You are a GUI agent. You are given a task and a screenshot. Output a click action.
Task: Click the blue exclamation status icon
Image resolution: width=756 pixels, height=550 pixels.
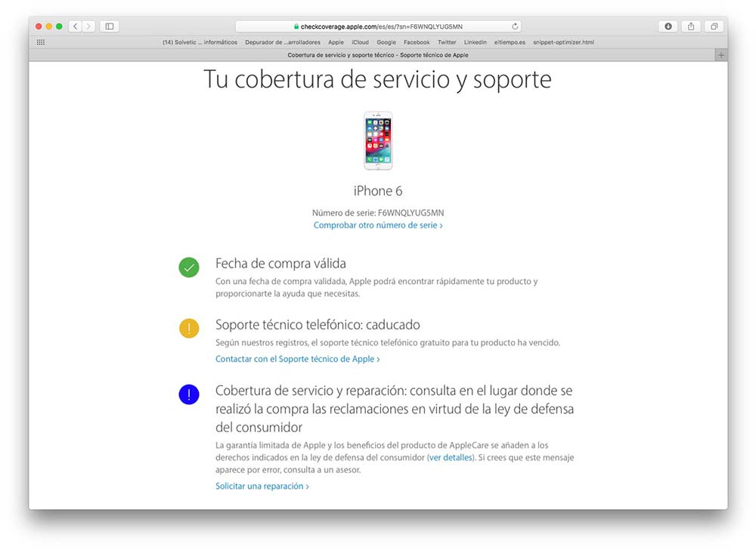189,394
